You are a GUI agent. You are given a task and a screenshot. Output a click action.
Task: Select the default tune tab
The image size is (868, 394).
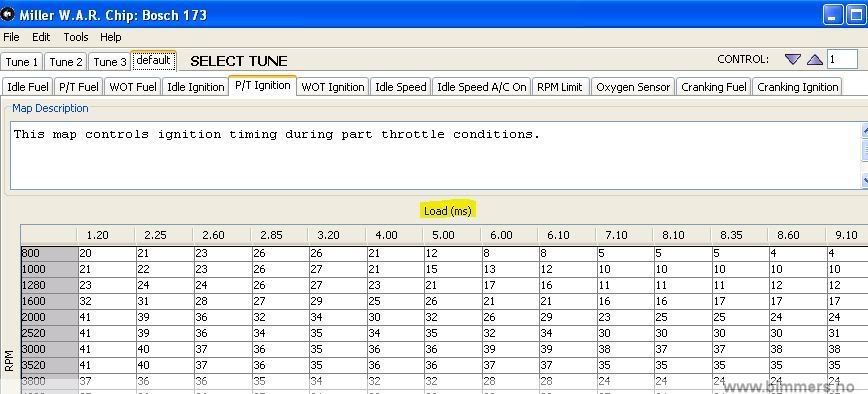153,60
